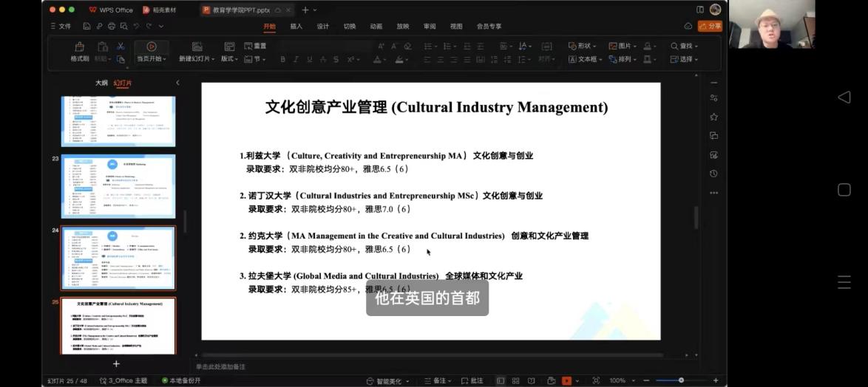
Task: Click the local backup (本地备份开) status
Action: [182, 381]
